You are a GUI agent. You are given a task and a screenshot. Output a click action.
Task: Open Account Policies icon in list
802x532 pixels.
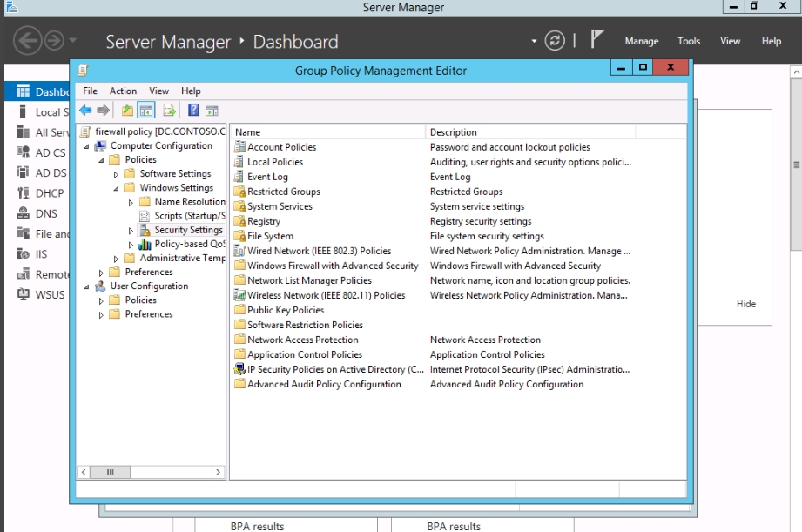tap(239, 147)
